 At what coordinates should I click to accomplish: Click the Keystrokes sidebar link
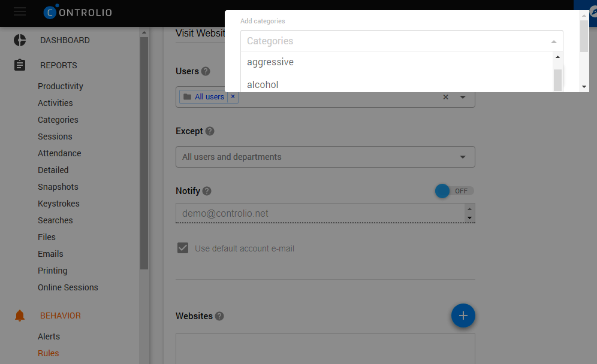click(59, 203)
